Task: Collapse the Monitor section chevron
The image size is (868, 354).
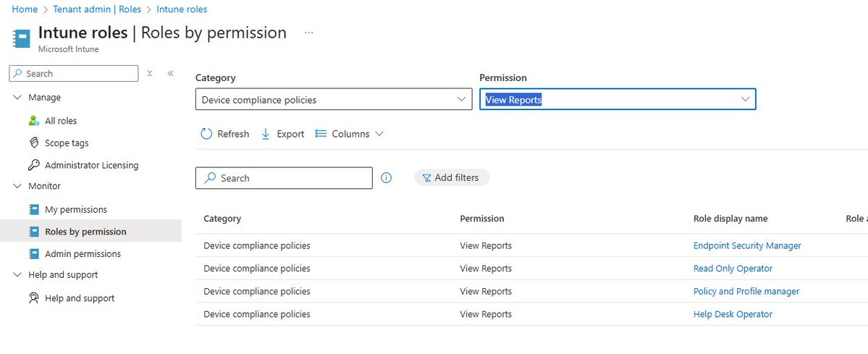Action: (x=17, y=186)
